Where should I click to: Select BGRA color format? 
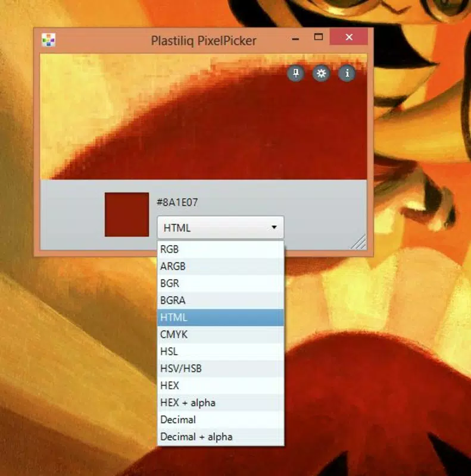[220, 300]
